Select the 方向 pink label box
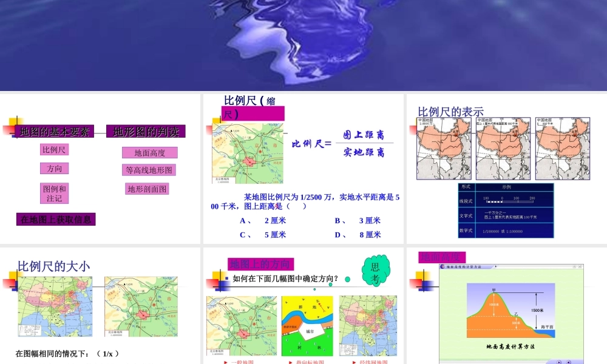607x364 pixels. coord(54,168)
